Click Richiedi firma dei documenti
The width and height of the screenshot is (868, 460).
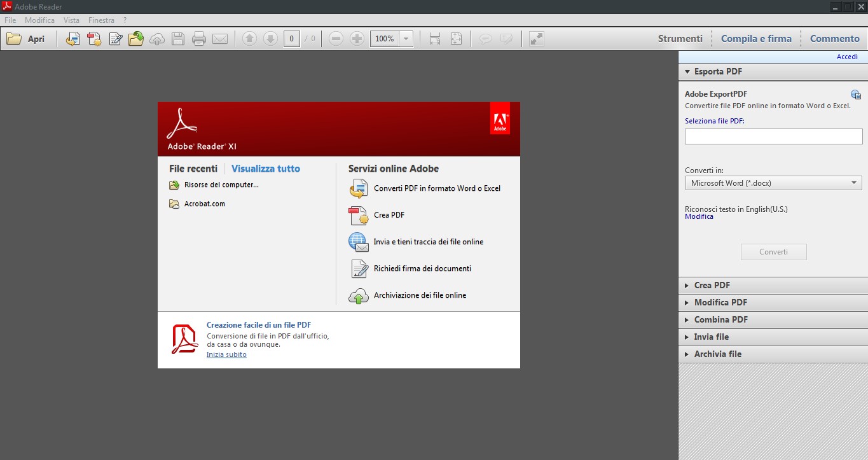tap(422, 268)
